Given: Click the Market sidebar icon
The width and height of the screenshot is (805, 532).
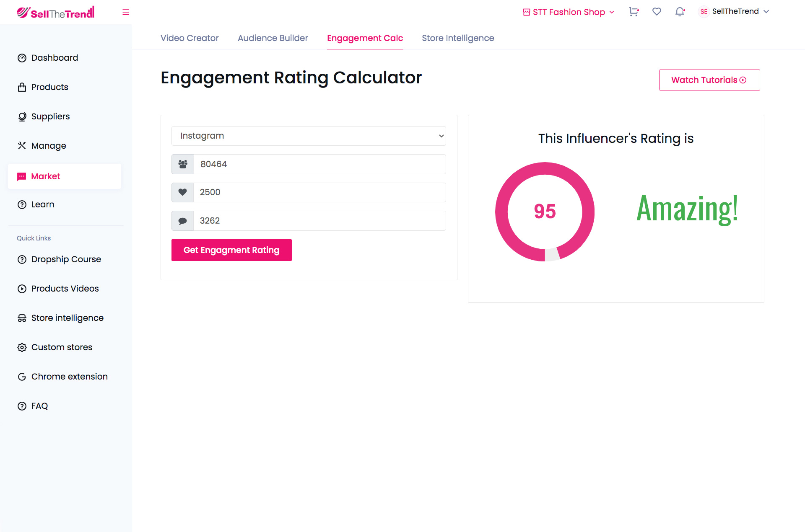Looking at the screenshot, I should pos(22,176).
